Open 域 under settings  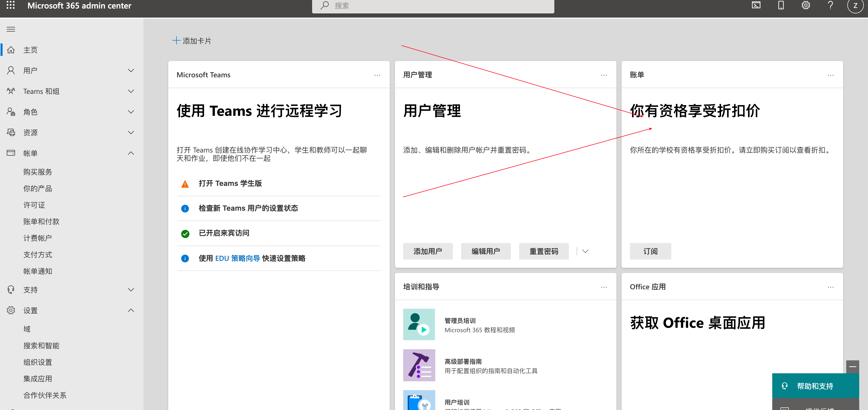point(27,329)
